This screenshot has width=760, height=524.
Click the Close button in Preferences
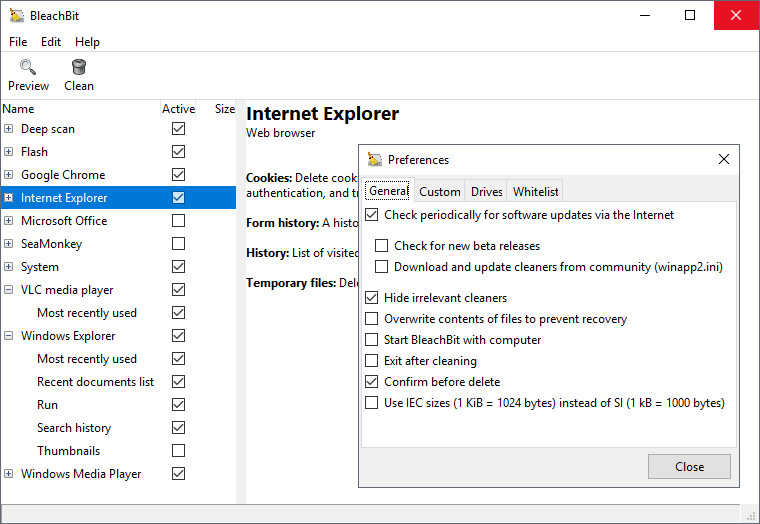click(689, 466)
